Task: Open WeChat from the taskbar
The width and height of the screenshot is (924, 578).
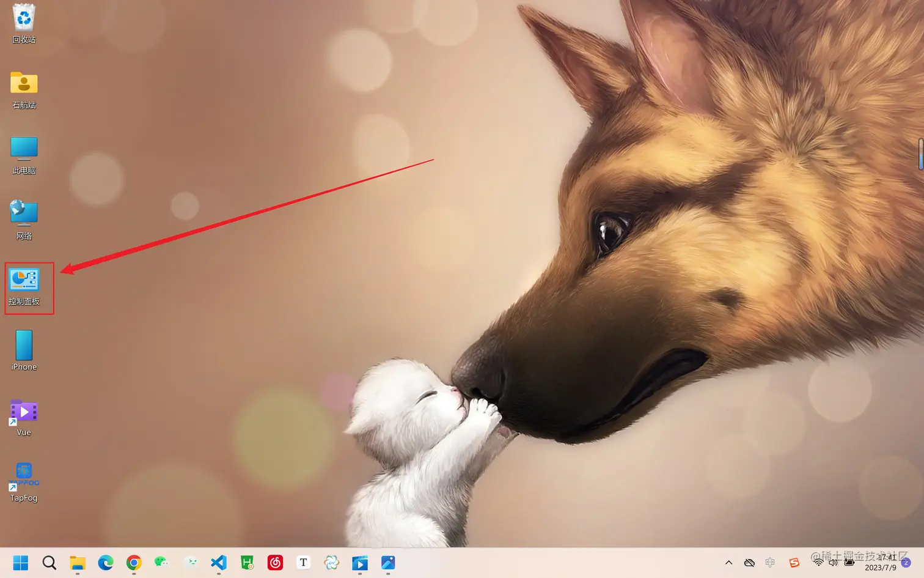Action: coord(161,563)
